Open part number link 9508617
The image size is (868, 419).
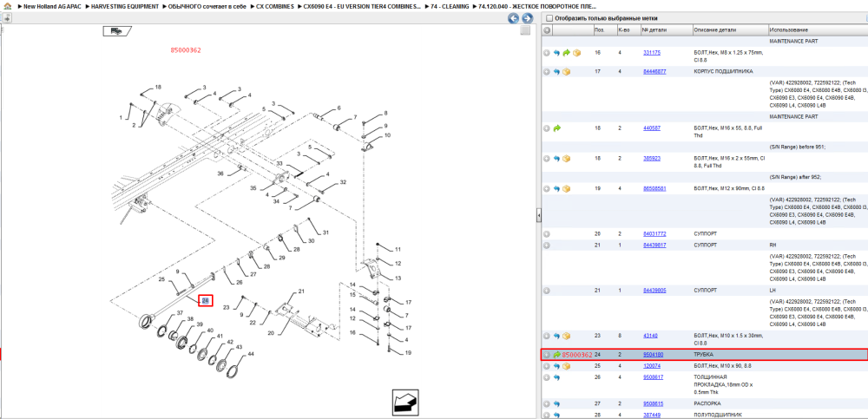tap(654, 377)
